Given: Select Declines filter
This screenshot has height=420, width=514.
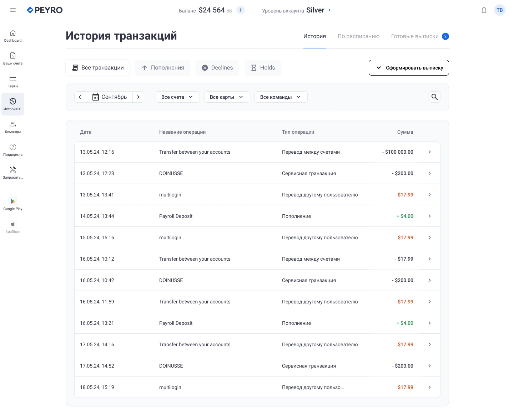Looking at the screenshot, I should pyautogui.click(x=217, y=68).
